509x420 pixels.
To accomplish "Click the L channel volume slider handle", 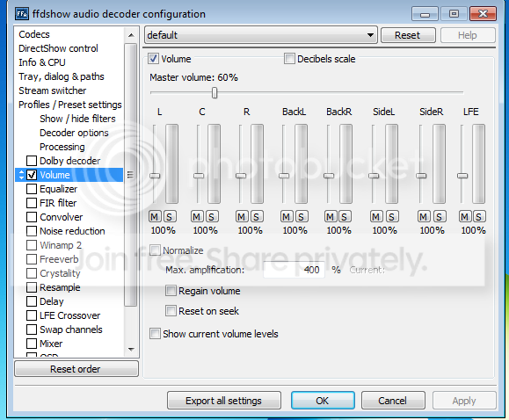I will coord(155,176).
